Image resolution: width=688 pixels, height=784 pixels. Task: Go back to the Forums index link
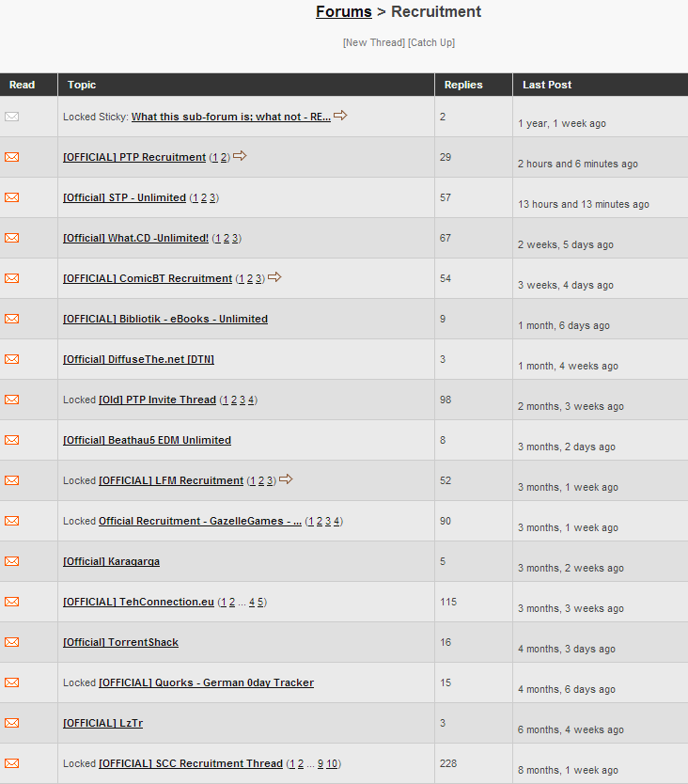point(344,12)
